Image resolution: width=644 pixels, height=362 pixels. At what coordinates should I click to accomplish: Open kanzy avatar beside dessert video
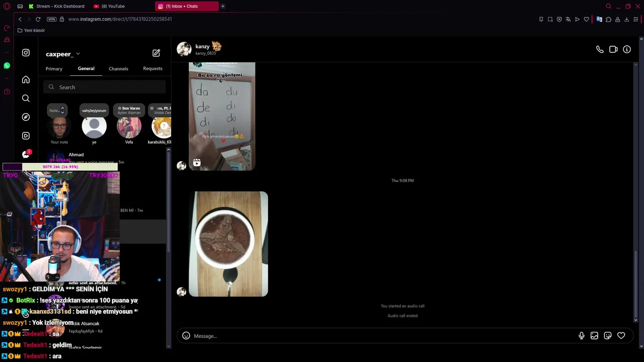pyautogui.click(x=182, y=292)
